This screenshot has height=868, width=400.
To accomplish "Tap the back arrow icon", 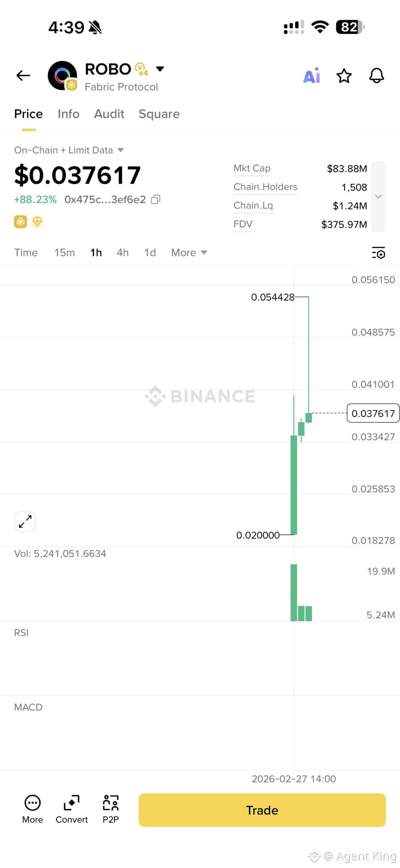I will click(23, 75).
